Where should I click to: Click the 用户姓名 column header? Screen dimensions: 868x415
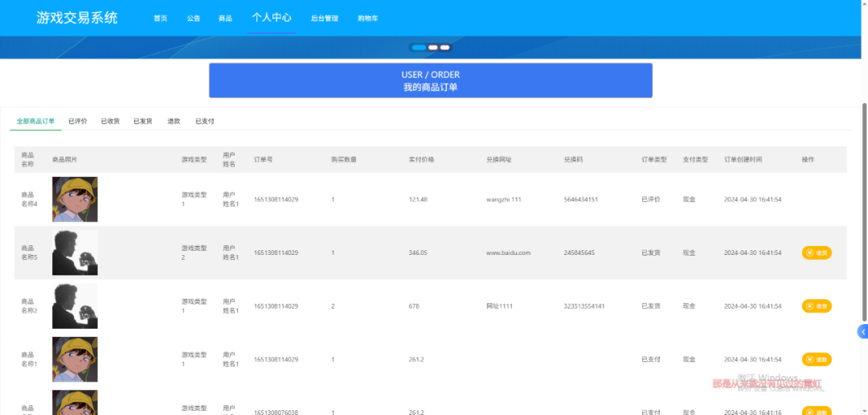(230, 159)
